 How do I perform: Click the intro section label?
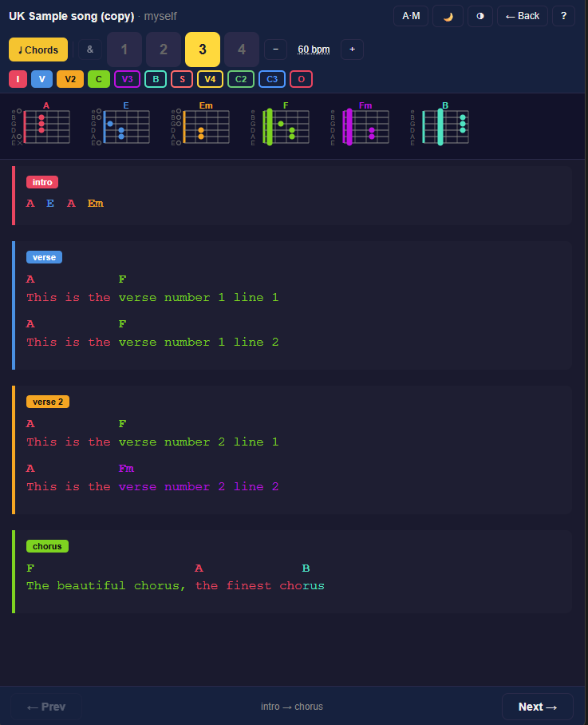42,182
